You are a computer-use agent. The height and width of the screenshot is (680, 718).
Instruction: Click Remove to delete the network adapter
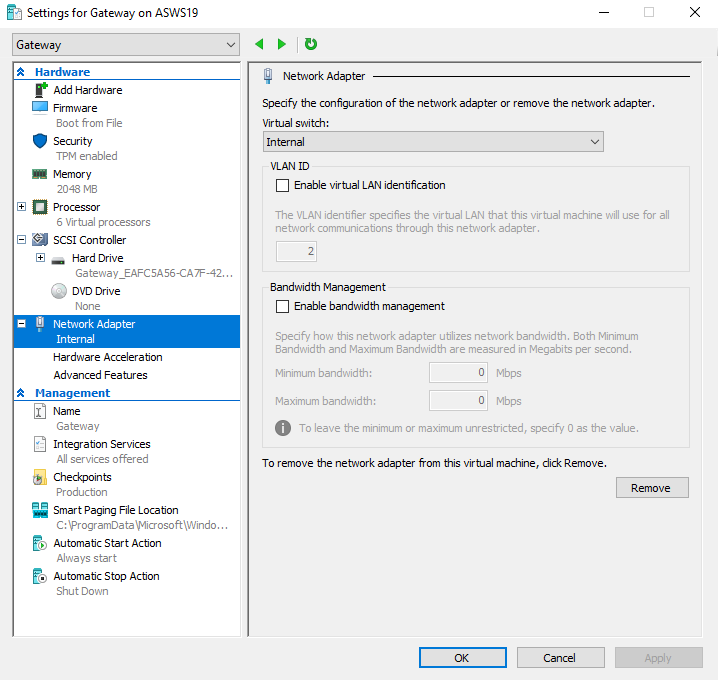(x=652, y=488)
